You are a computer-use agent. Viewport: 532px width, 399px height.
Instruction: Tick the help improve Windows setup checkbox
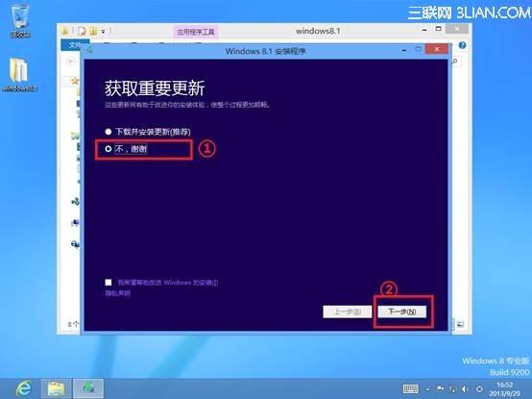click(109, 283)
